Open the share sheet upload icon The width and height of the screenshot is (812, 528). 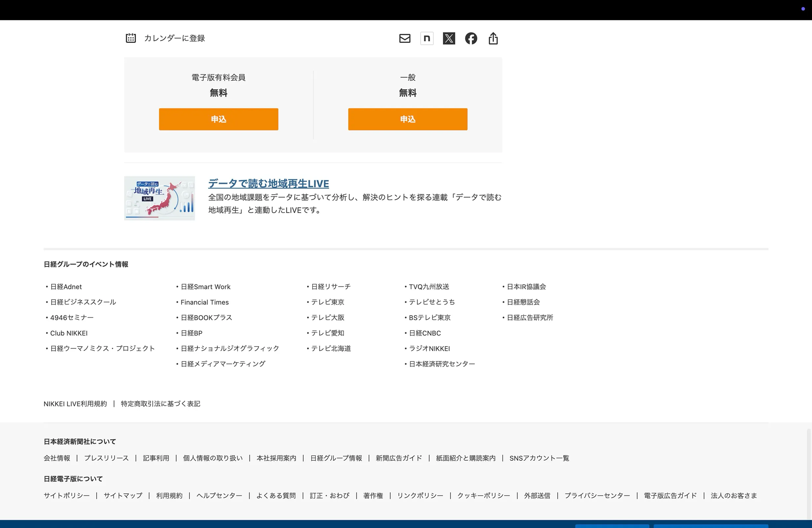pos(493,38)
